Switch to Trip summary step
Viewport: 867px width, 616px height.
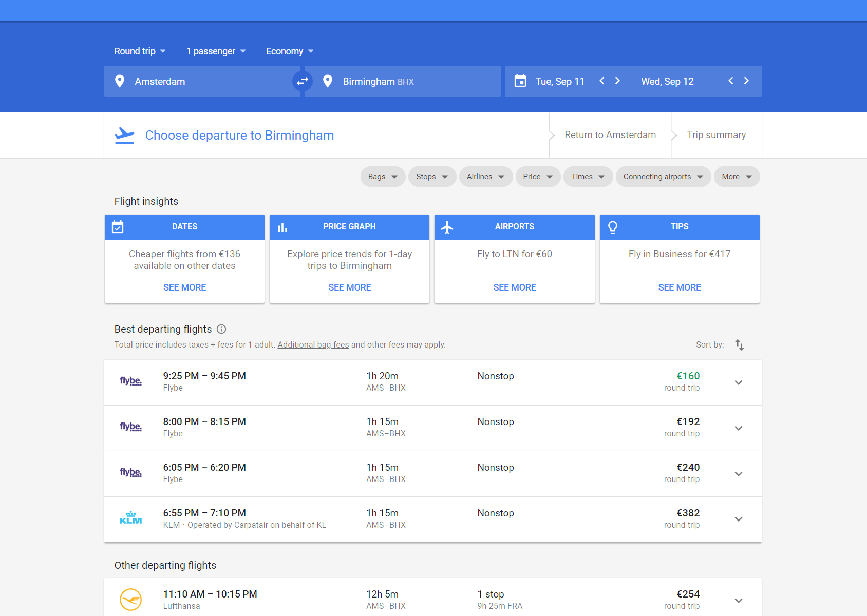pyautogui.click(x=716, y=135)
